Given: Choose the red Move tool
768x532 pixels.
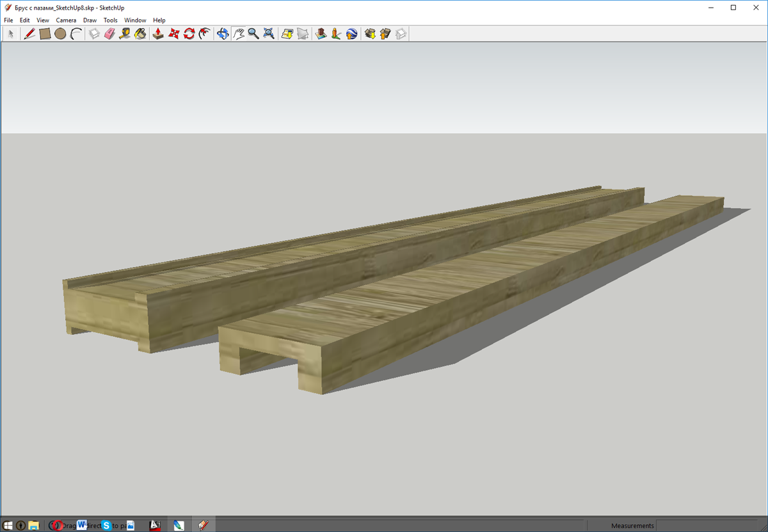Looking at the screenshot, I should pos(173,34).
